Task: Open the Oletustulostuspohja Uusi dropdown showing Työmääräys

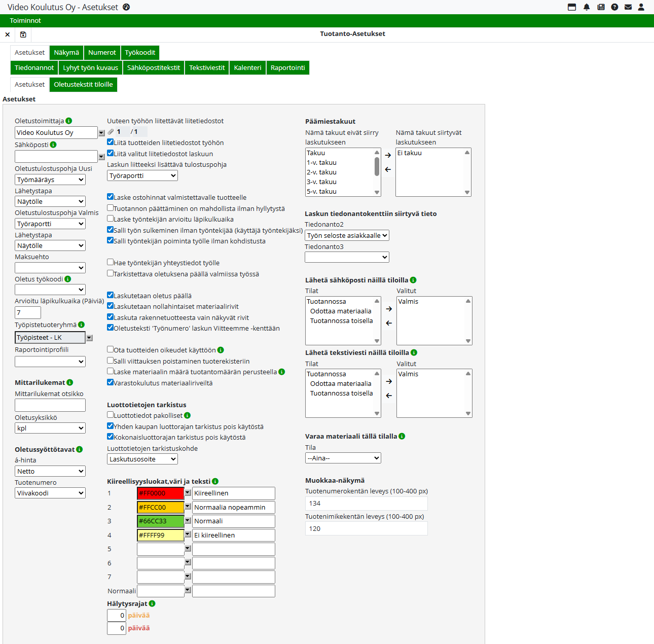Action: coord(50,180)
